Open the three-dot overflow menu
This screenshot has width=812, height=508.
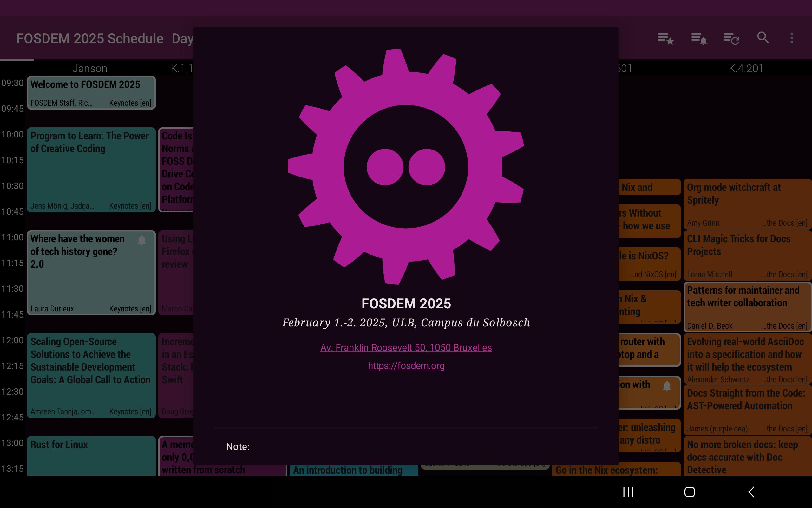(x=791, y=38)
